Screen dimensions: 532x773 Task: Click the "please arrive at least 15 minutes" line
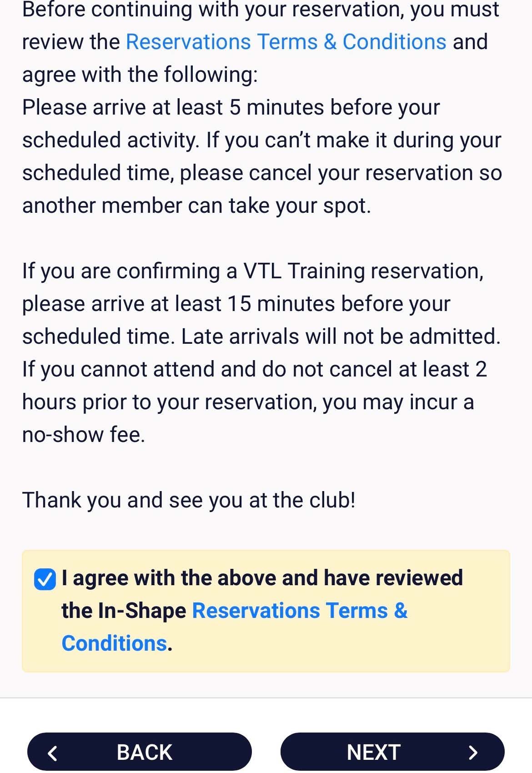[236, 304]
